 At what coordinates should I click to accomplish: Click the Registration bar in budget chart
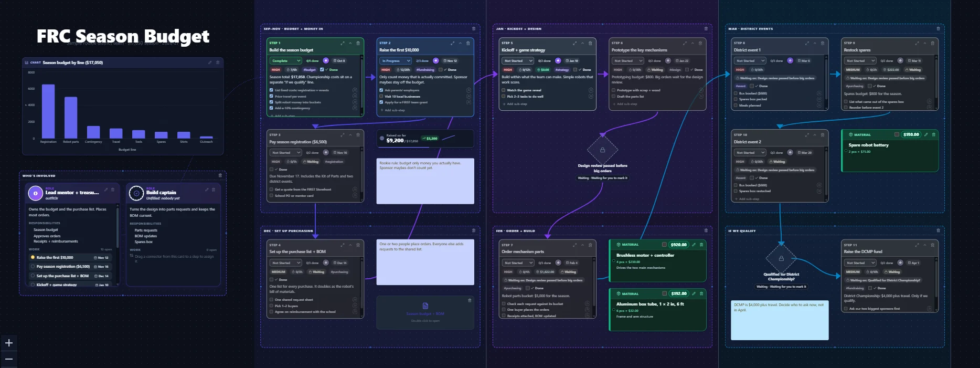pos(48,111)
